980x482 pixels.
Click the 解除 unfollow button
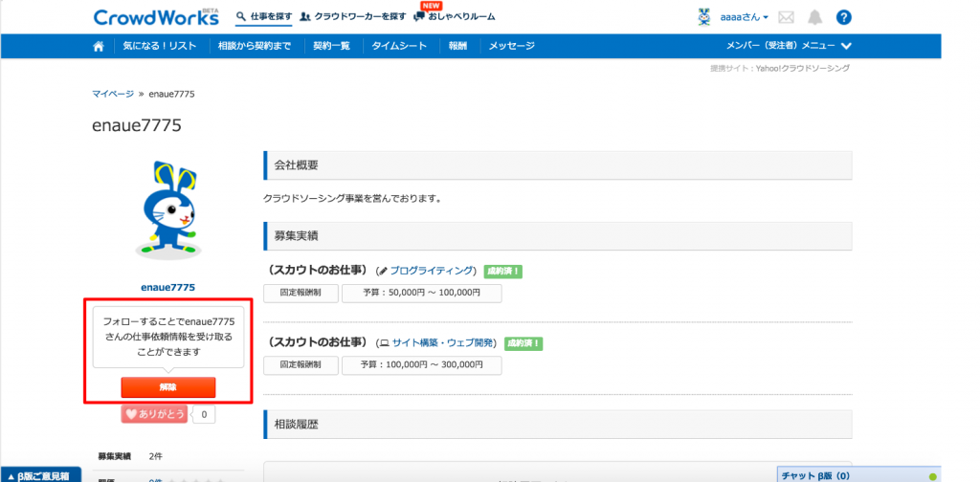168,386
